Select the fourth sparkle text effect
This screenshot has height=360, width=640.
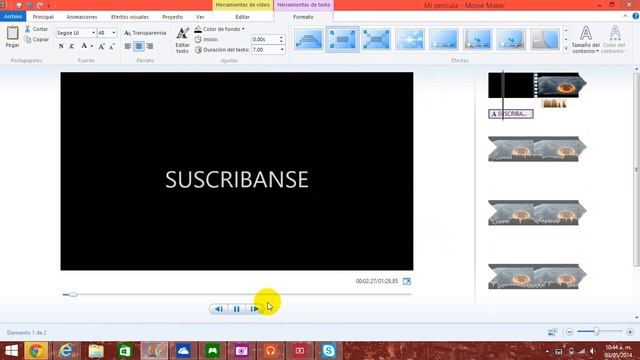(x=410, y=40)
